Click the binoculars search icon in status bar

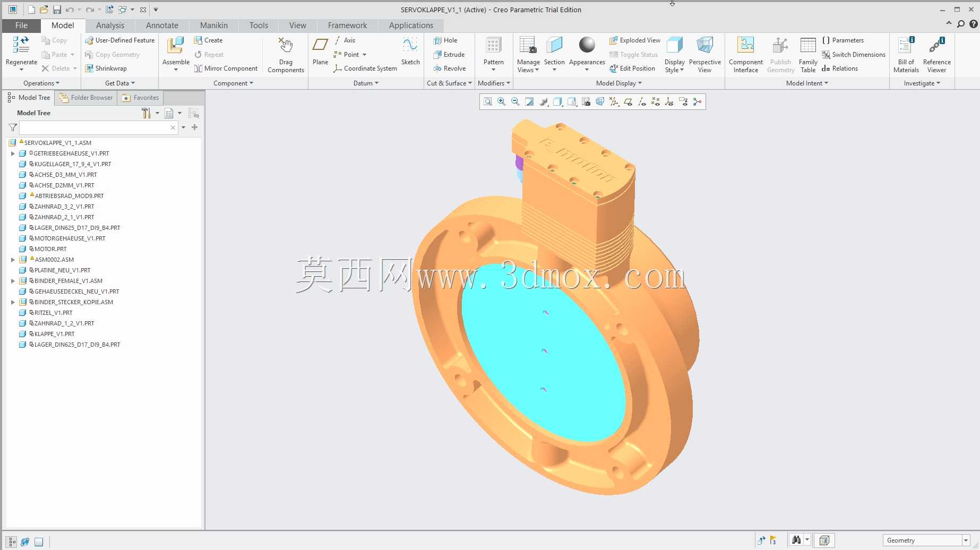796,540
